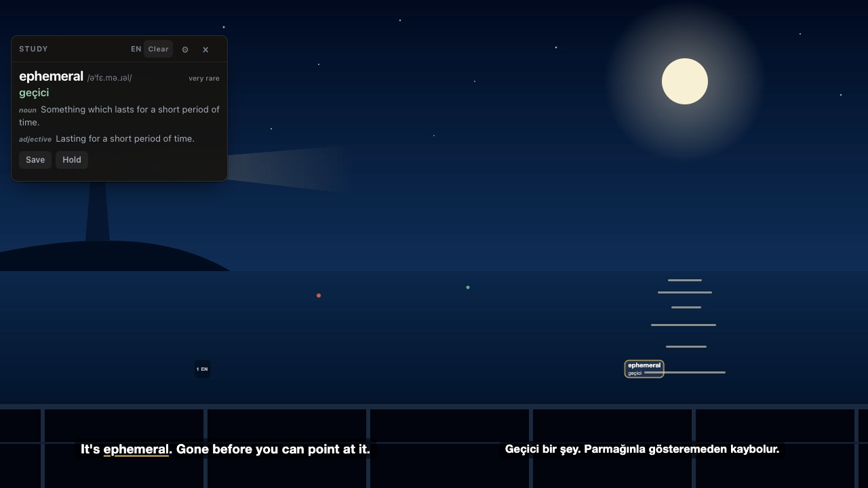Click the ephemeral headword in Study panel
This screenshot has width=868, height=488.
click(51, 77)
